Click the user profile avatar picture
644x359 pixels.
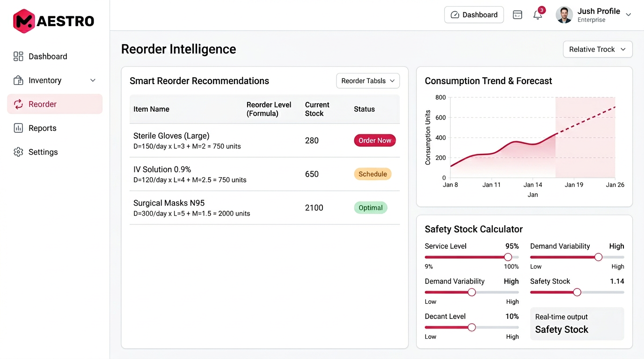pyautogui.click(x=564, y=15)
